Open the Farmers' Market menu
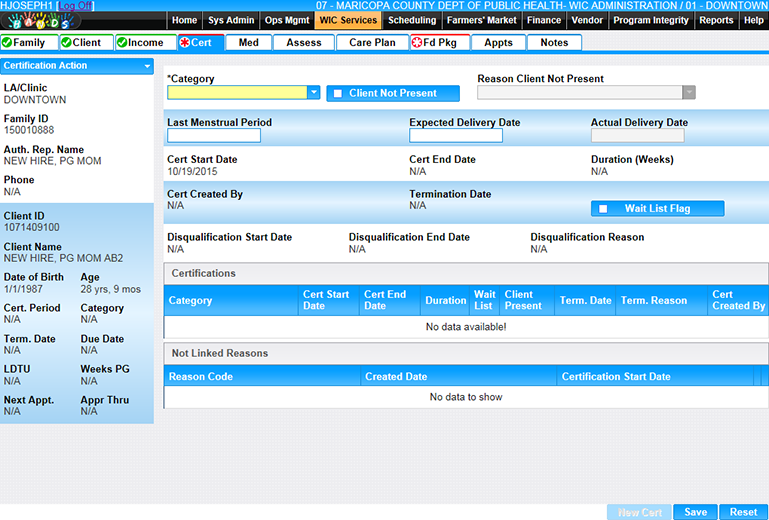 click(x=482, y=20)
